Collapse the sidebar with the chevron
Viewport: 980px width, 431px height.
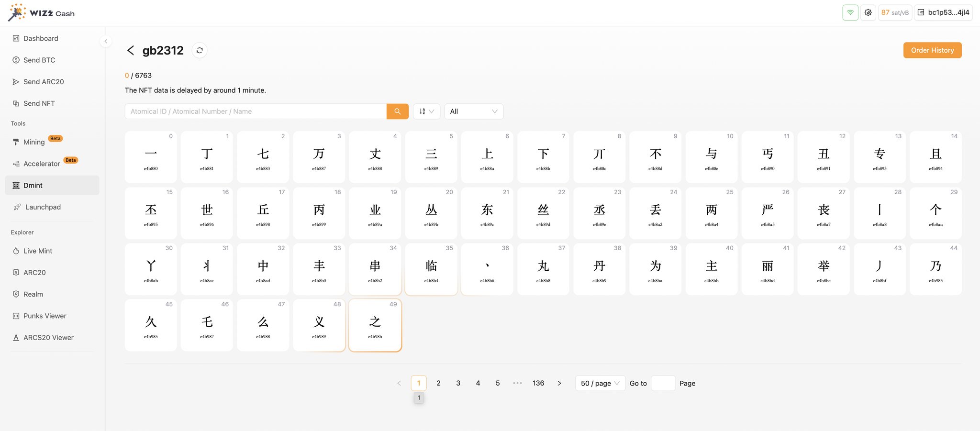click(106, 41)
